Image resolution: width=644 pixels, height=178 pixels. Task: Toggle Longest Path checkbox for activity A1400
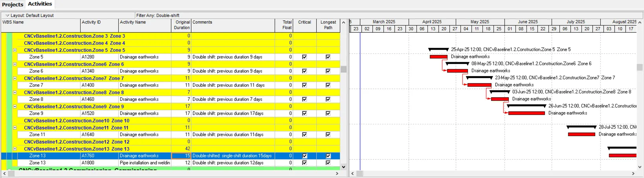(x=328, y=85)
